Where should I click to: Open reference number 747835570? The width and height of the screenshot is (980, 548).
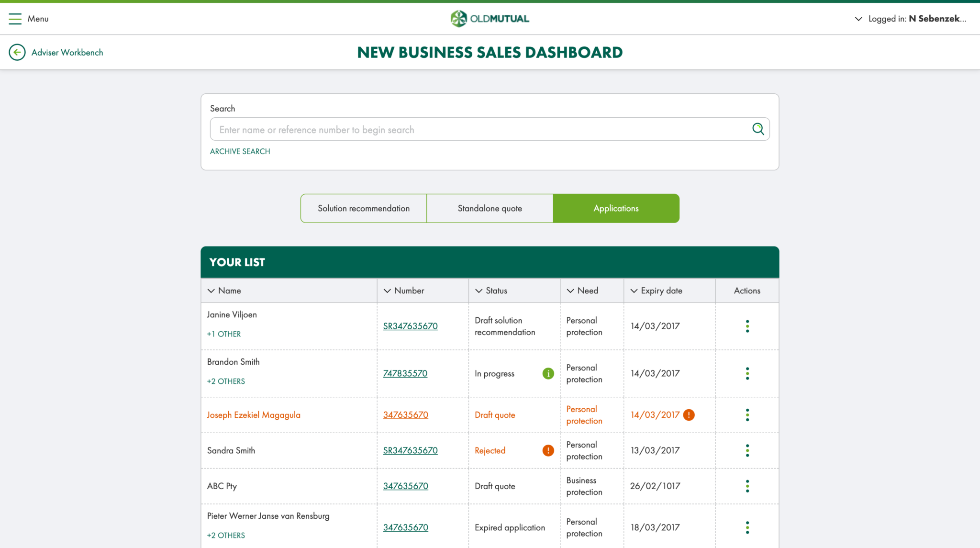click(405, 373)
